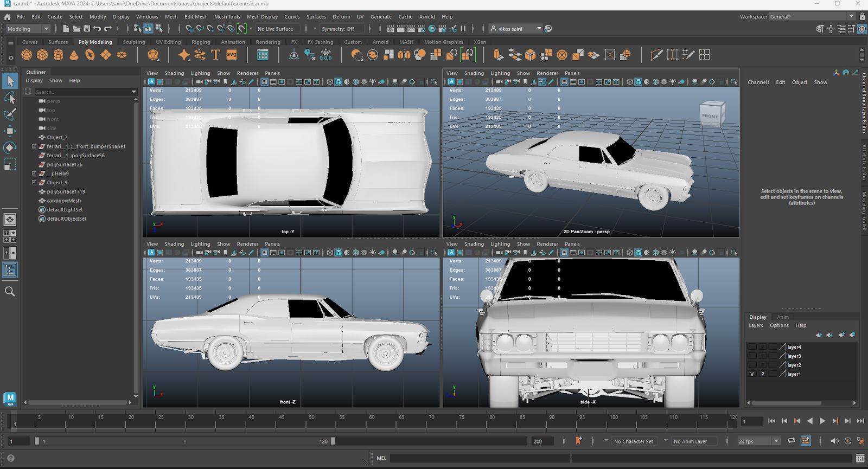The width and height of the screenshot is (868, 469).
Task: Toggle audio mute speaker icon near fps
Action: click(x=834, y=441)
